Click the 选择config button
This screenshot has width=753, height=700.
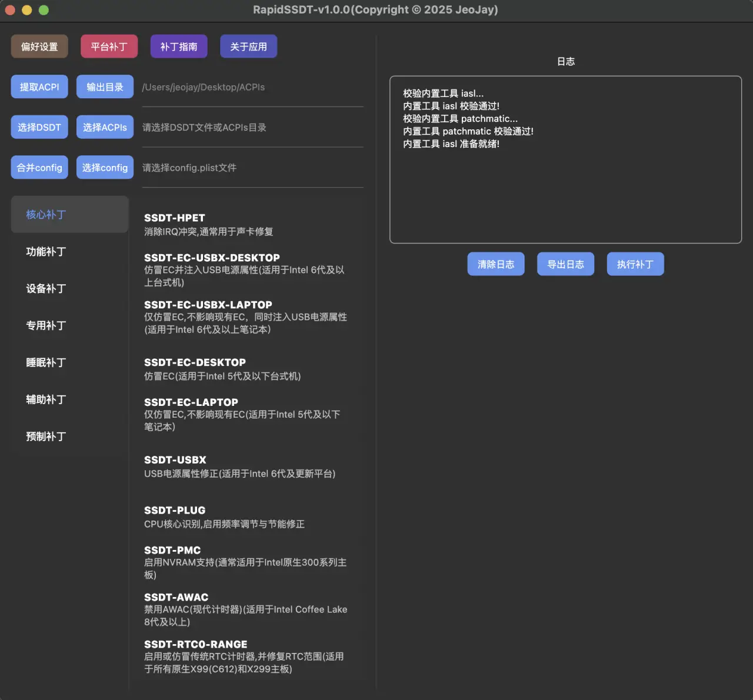105,168
